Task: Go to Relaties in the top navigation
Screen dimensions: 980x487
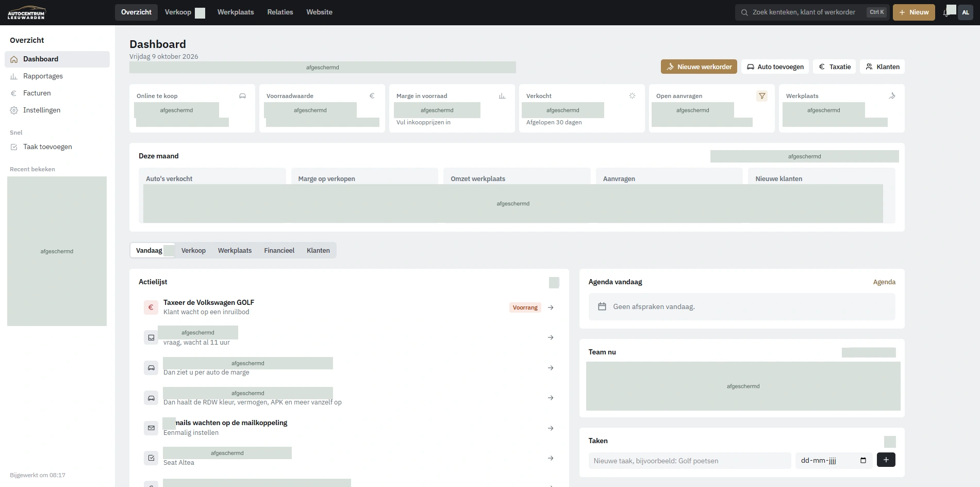Action: pos(280,12)
